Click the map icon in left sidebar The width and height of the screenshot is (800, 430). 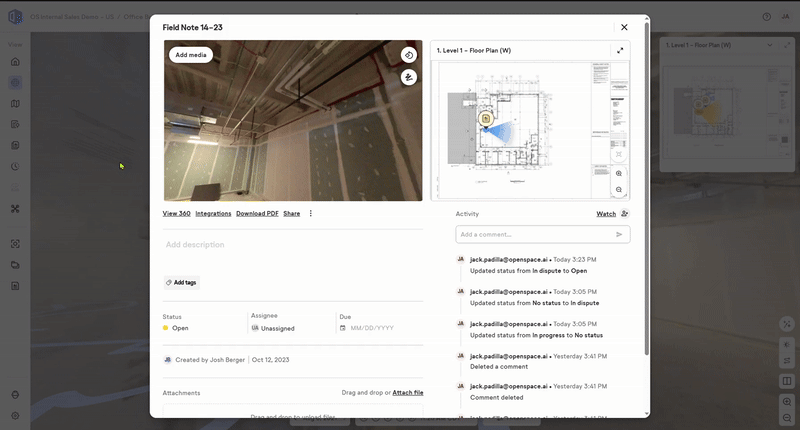(x=15, y=104)
